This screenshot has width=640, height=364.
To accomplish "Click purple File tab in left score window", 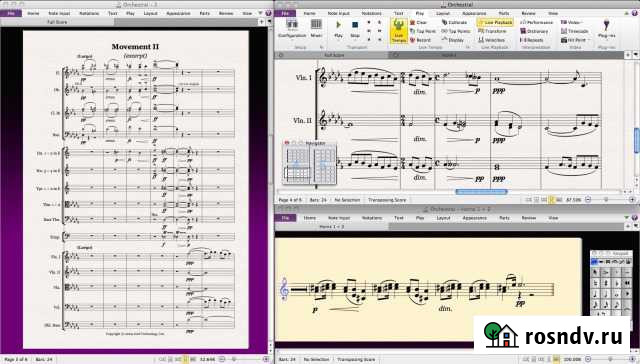I will 11,13.
